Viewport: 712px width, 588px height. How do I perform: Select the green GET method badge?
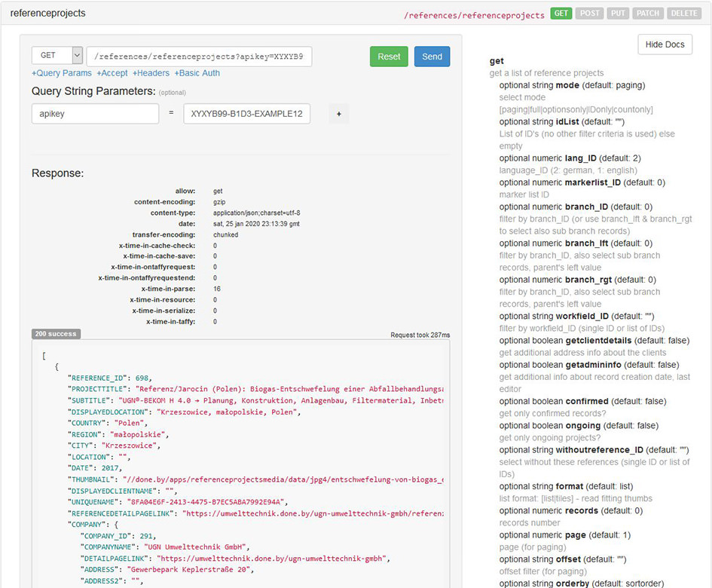tap(561, 13)
